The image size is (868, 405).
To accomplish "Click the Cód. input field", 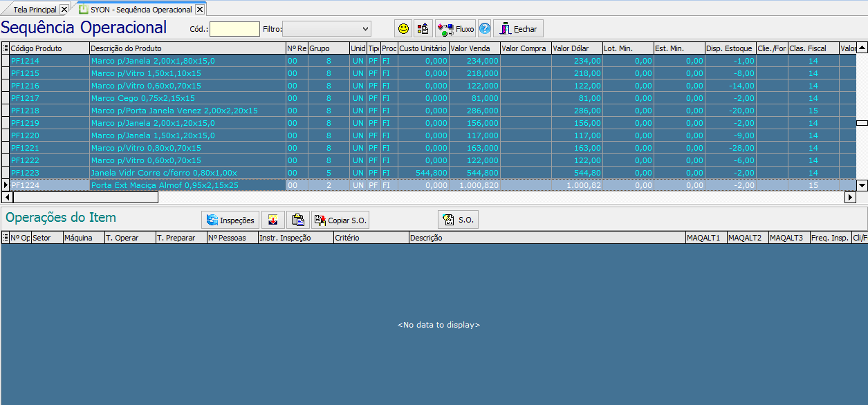I will (234, 29).
